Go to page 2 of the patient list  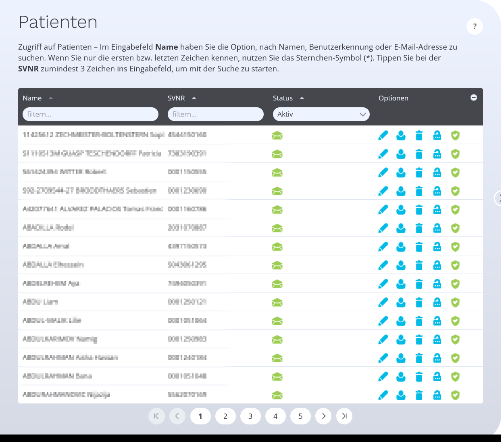tap(225, 416)
